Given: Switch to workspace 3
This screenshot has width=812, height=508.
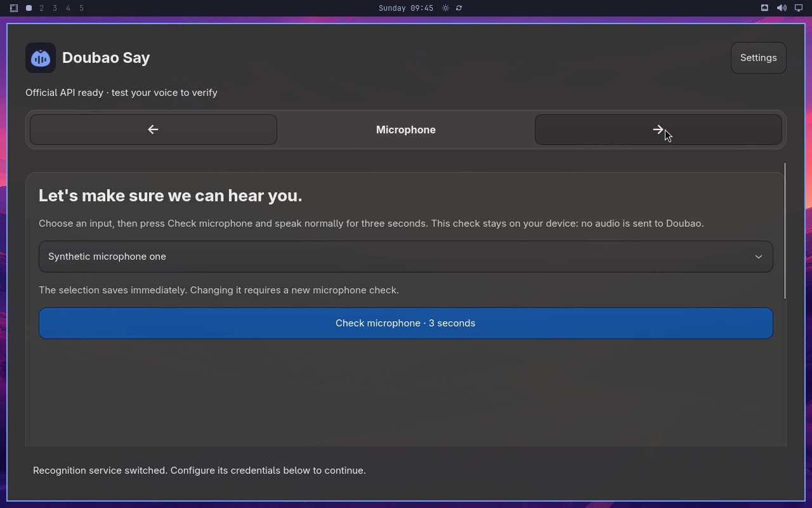Looking at the screenshot, I should click(x=55, y=8).
